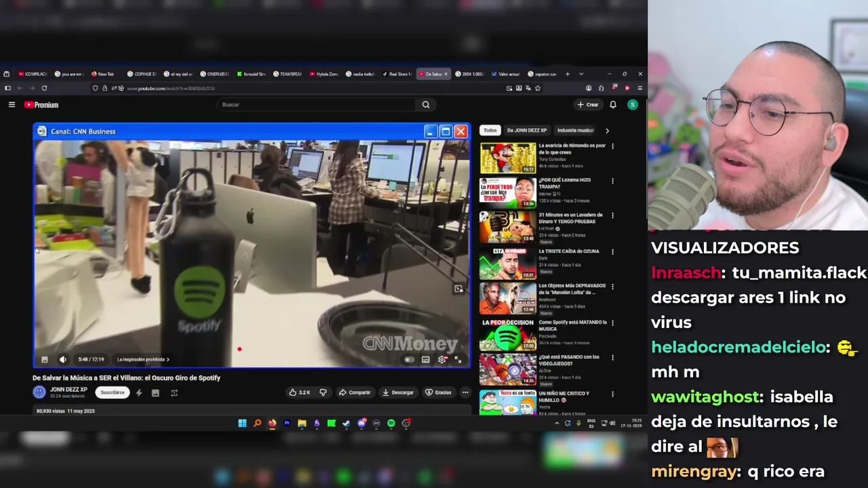The width and height of the screenshot is (868, 488).
Task: Open the JONN DEZZ XP channel name link
Action: (68, 390)
